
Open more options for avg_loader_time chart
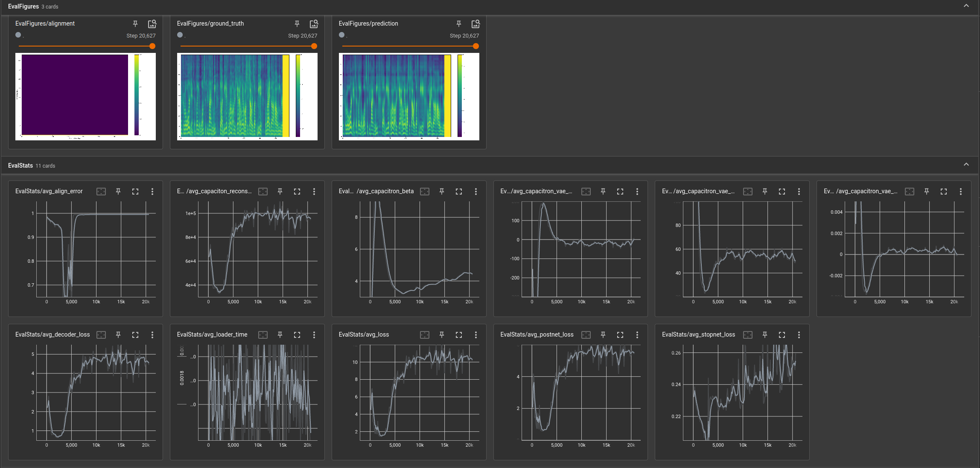(x=314, y=335)
